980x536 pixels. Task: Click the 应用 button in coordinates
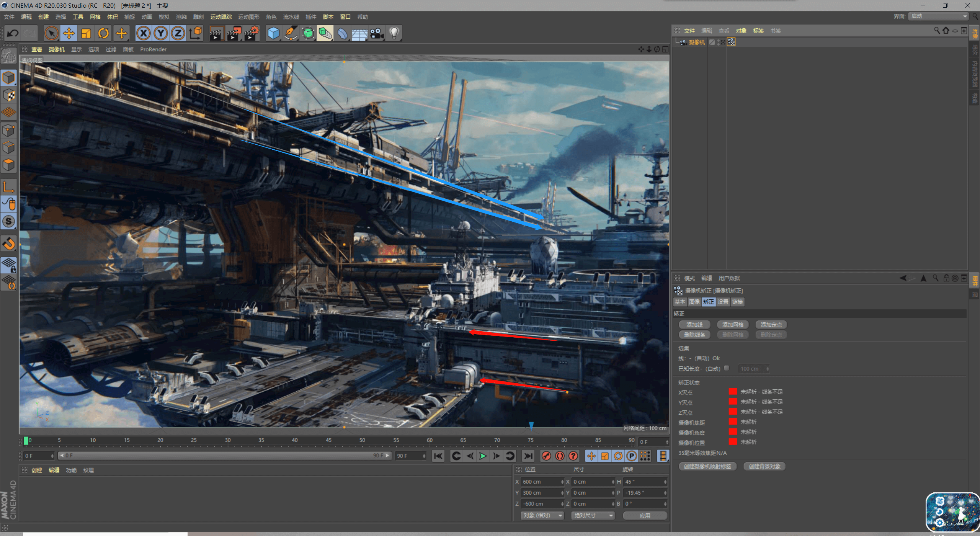(645, 516)
